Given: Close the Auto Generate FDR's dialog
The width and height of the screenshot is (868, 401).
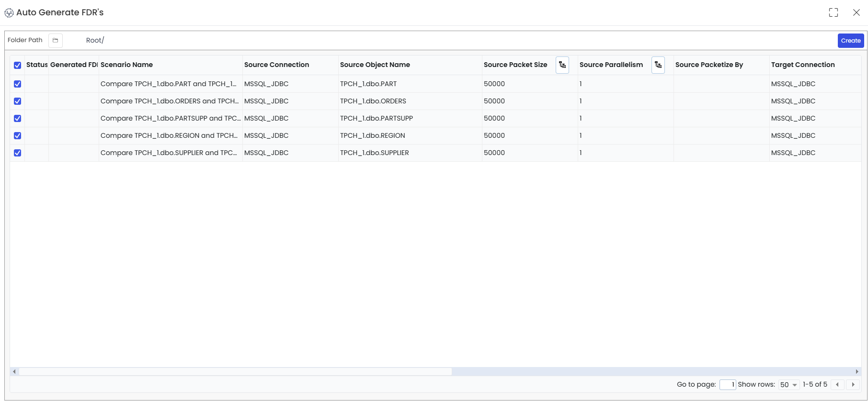Looking at the screenshot, I should pyautogui.click(x=857, y=12).
